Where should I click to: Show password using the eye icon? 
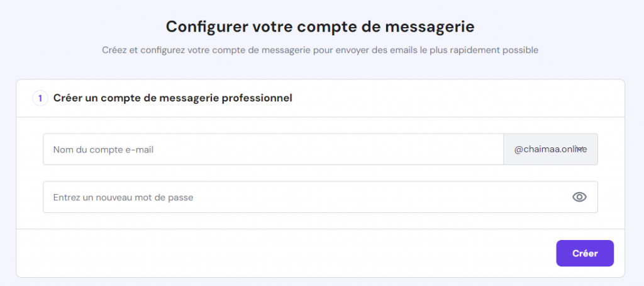579,197
